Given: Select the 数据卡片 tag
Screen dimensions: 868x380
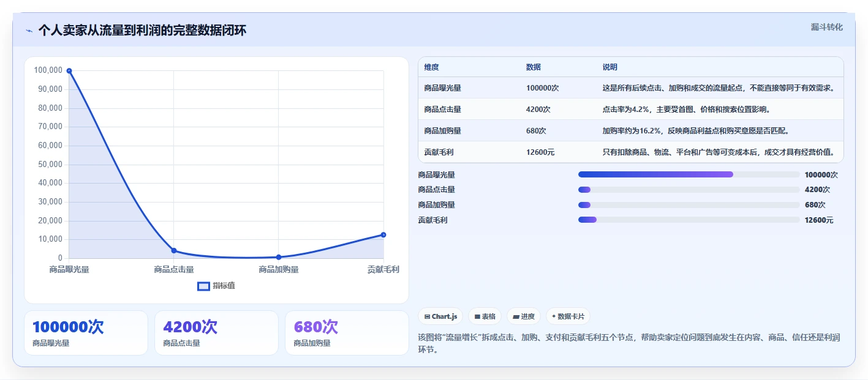Looking at the screenshot, I should tap(568, 316).
